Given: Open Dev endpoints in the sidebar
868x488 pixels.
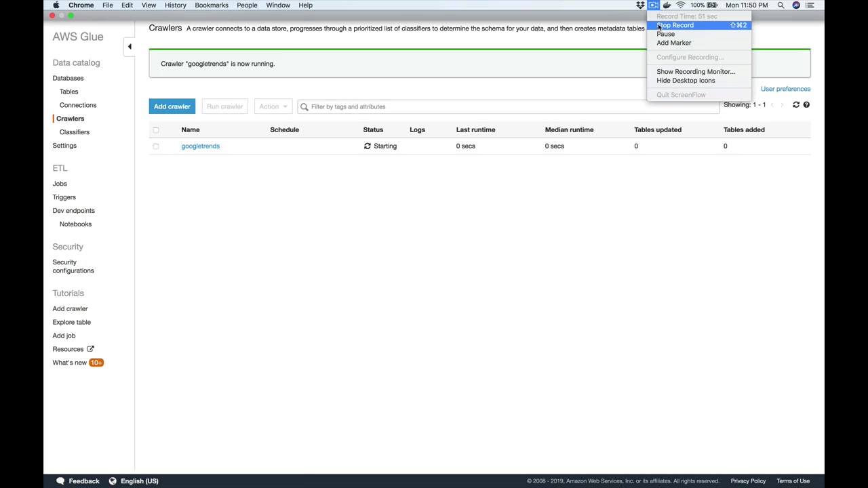Looking at the screenshot, I should pos(74,211).
